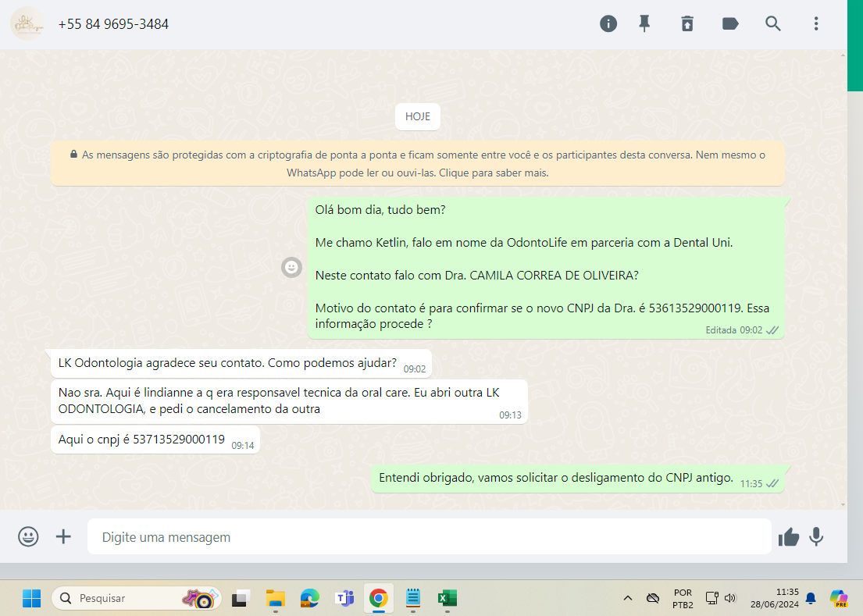
Task: Open File Explorer from taskbar
Action: pos(275,598)
